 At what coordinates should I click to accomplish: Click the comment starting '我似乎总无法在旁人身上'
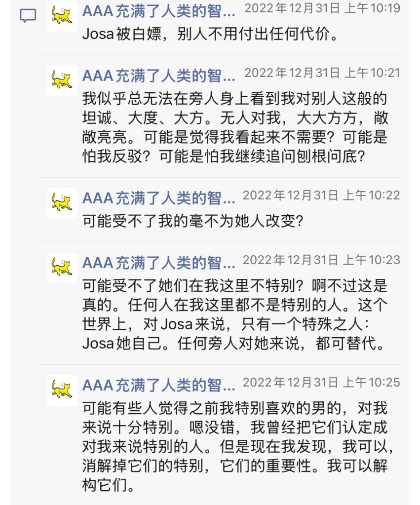point(235,127)
